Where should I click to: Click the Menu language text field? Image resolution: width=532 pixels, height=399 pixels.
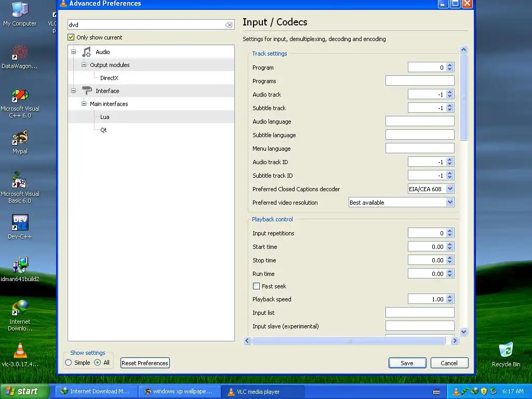click(x=420, y=148)
